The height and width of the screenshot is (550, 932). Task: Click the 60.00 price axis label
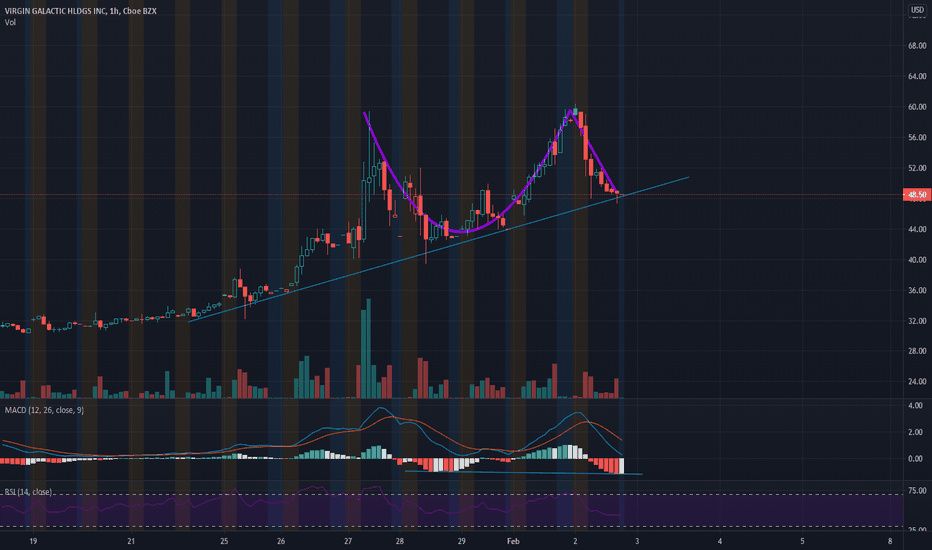coord(917,107)
